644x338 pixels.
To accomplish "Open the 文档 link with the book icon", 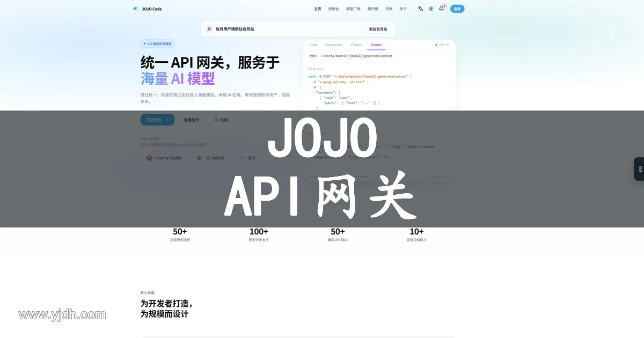I will coord(221,120).
